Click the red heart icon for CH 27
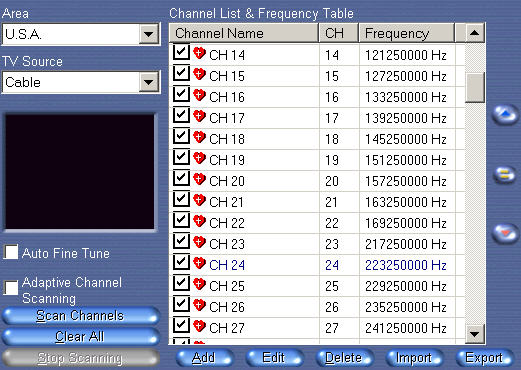This screenshot has width=521, height=370. [199, 326]
